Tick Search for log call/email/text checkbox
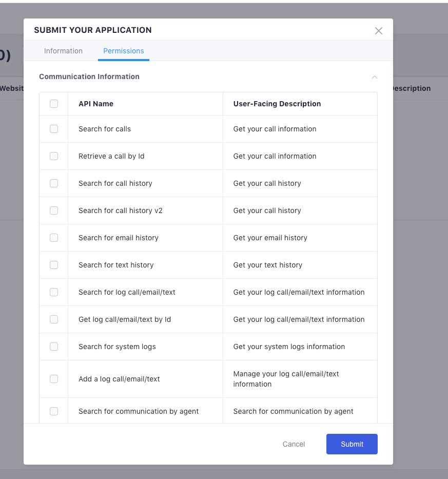The height and width of the screenshot is (479, 448). [x=54, y=292]
